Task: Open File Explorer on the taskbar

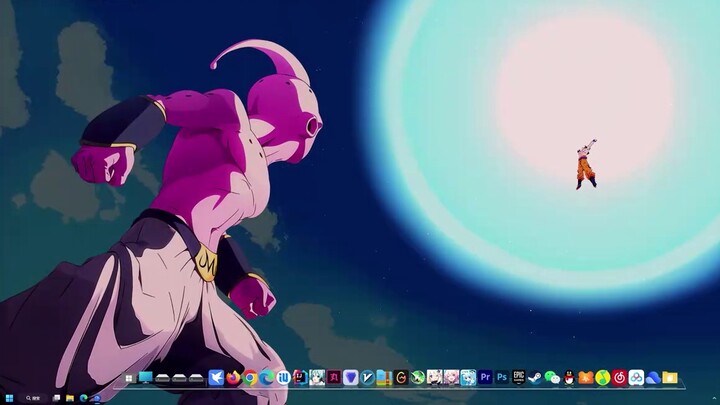Action: point(70,398)
